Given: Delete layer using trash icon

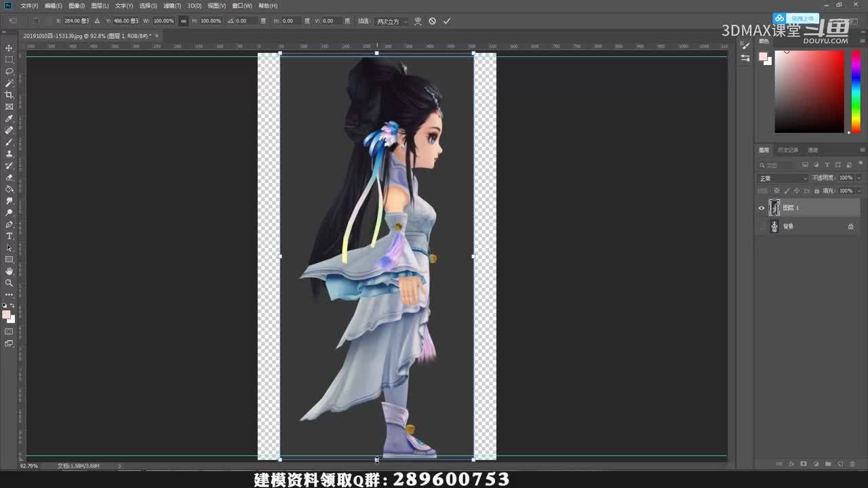Looking at the screenshot, I should (x=852, y=464).
